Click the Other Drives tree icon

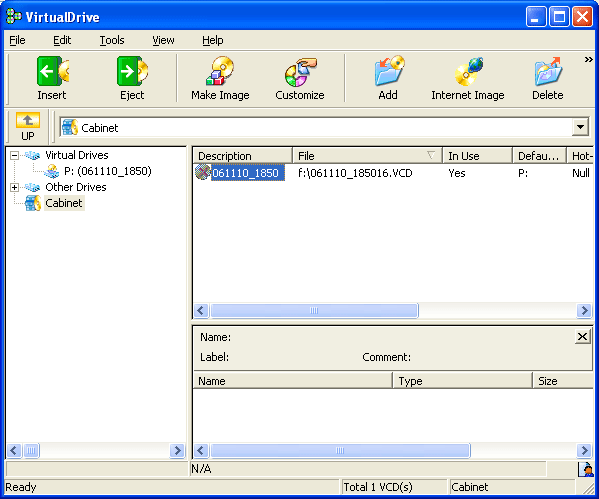32,187
